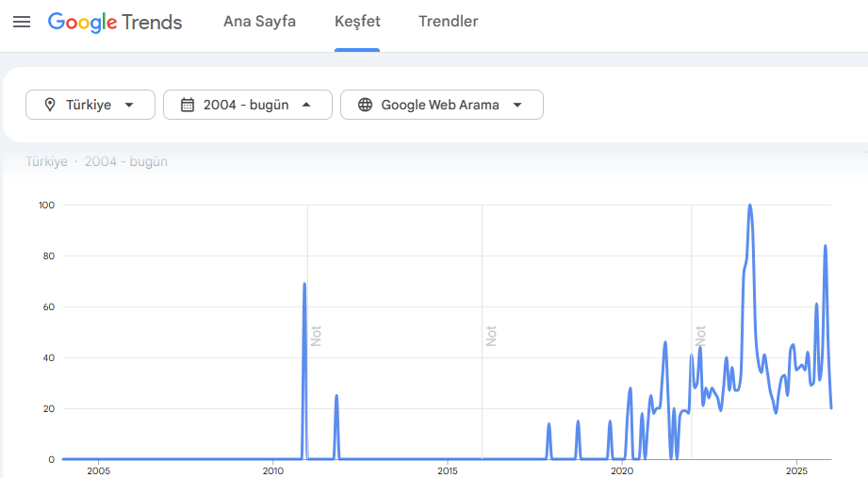Click the 80 y-axis label
Image resolution: width=868 pixels, height=478 pixels.
[49, 255]
